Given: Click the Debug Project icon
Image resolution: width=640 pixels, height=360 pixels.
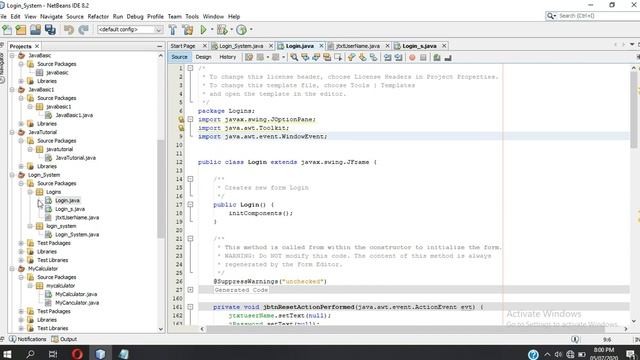Looking at the screenshot, I should coord(222,29).
